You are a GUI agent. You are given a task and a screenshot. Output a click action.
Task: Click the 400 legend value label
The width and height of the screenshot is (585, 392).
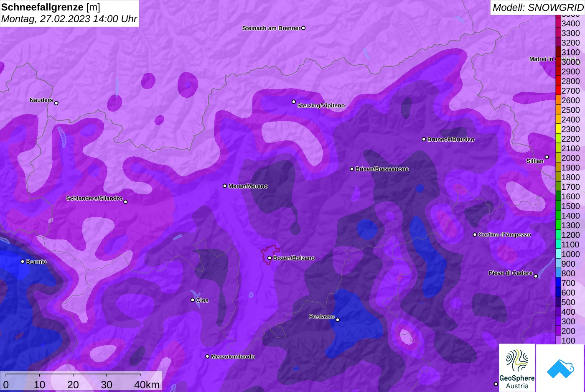point(569,312)
